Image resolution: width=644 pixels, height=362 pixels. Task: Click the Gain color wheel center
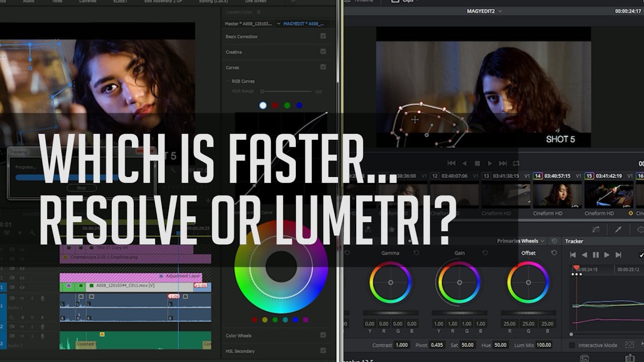coord(459,283)
